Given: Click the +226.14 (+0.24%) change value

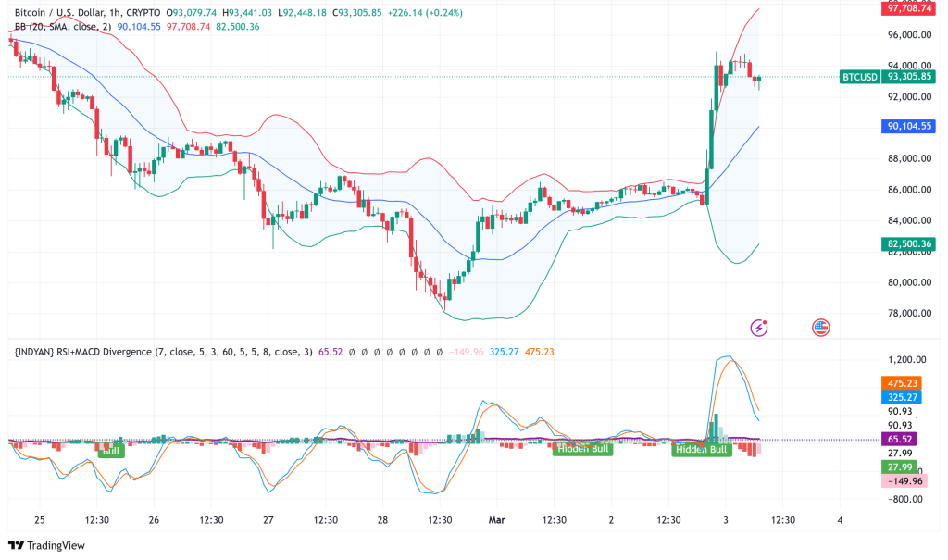Looking at the screenshot, I should click(x=425, y=13).
